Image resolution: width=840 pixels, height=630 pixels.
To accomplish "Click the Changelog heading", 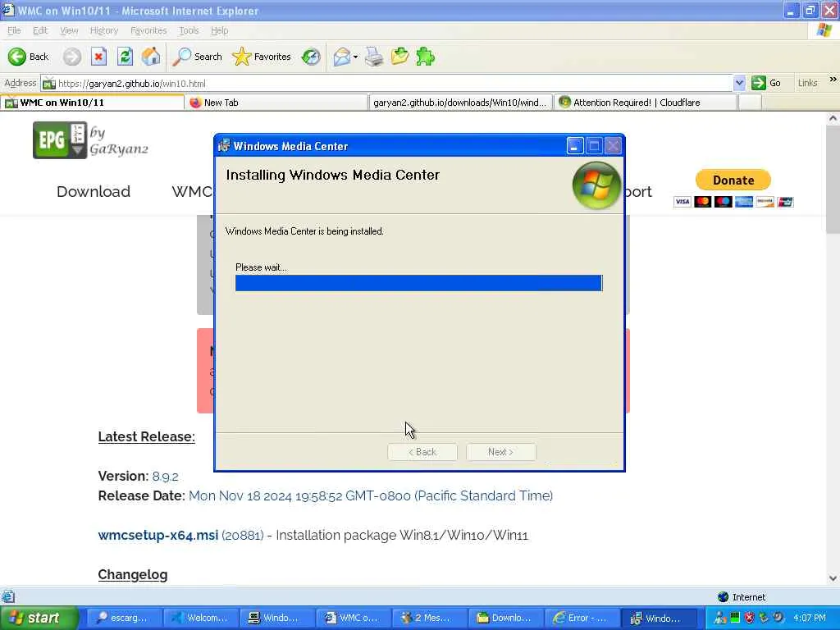I will 133,574.
